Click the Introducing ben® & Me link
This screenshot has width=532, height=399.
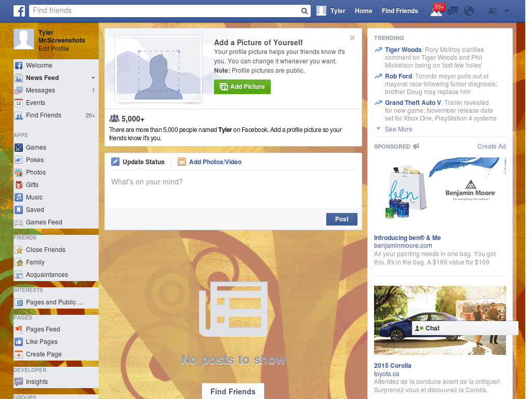click(407, 238)
